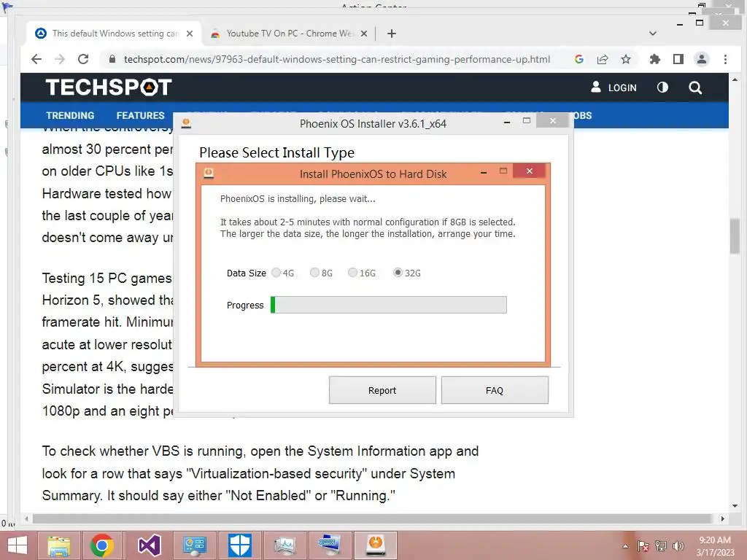View site information via the padlock icon
The height and width of the screenshot is (560, 747).
[112, 59]
